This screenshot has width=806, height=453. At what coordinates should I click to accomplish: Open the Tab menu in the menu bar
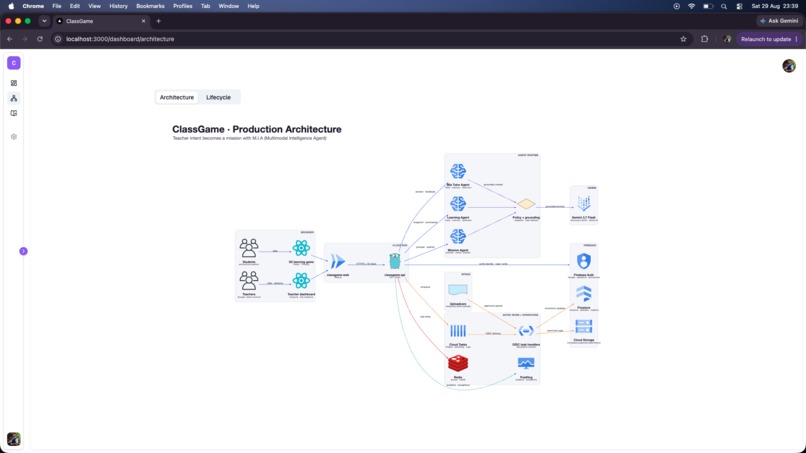click(x=206, y=6)
